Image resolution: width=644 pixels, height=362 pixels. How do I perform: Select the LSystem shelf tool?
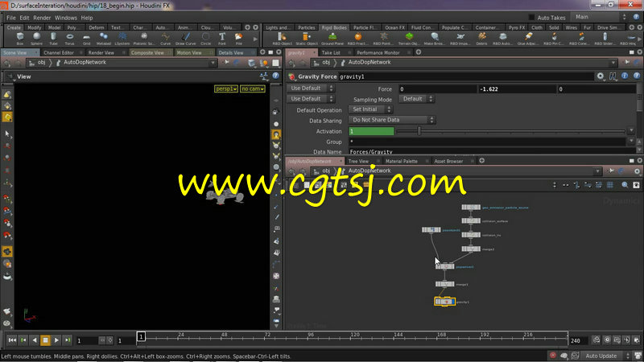(x=122, y=39)
